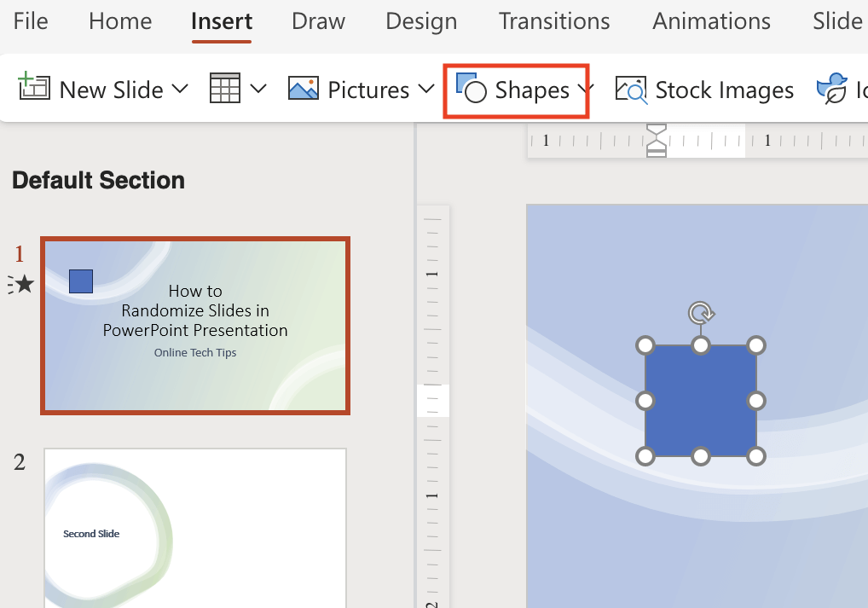The width and height of the screenshot is (868, 608).
Task: Insert a table using the Table grid icon
Action: tap(224, 88)
